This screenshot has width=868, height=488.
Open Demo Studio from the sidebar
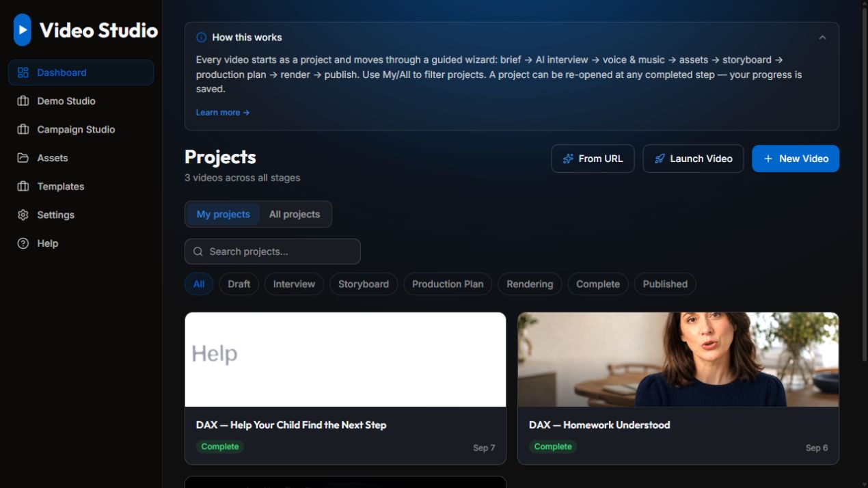[81, 101]
